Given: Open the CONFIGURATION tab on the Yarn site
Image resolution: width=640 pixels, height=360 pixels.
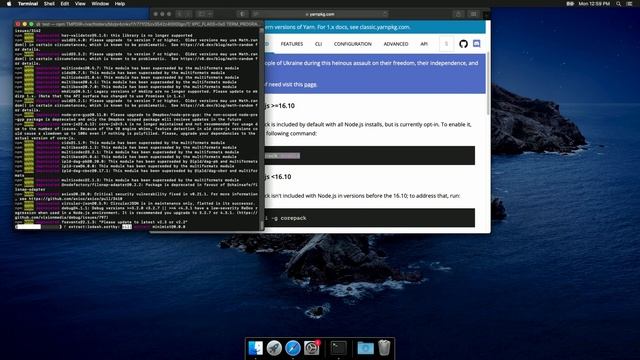Looking at the screenshot, I should tap(353, 44).
